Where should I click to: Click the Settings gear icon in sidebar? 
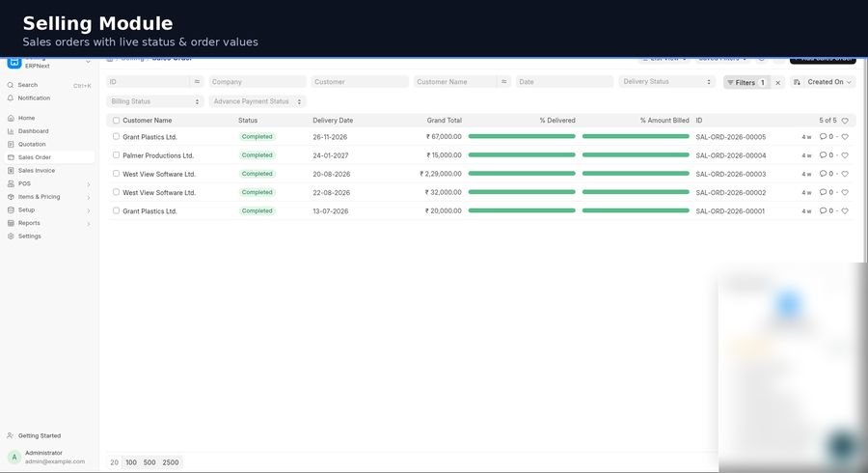point(11,236)
